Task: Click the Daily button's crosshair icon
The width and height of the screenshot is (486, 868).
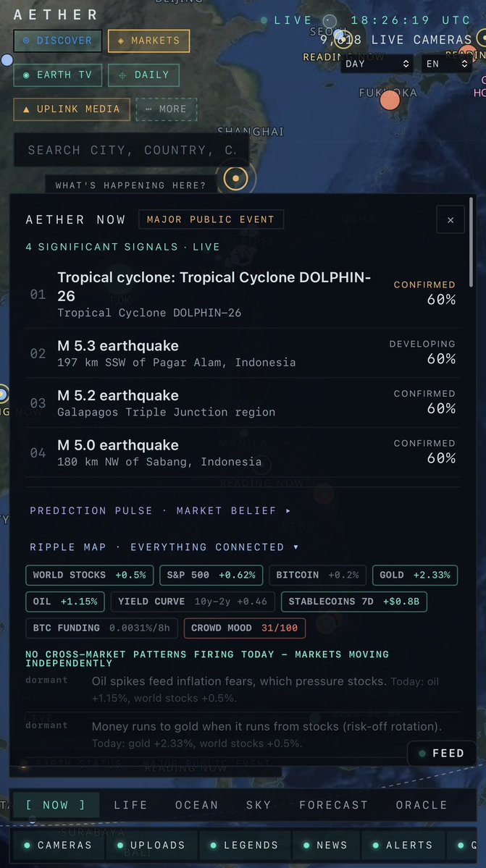Action: 122,75
